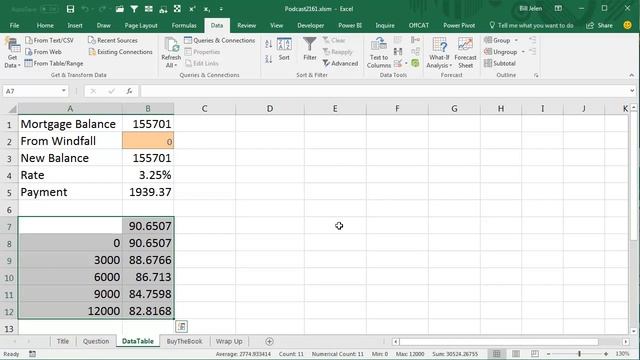
Task: Click the smiley feedback icon
Action: (x=627, y=25)
